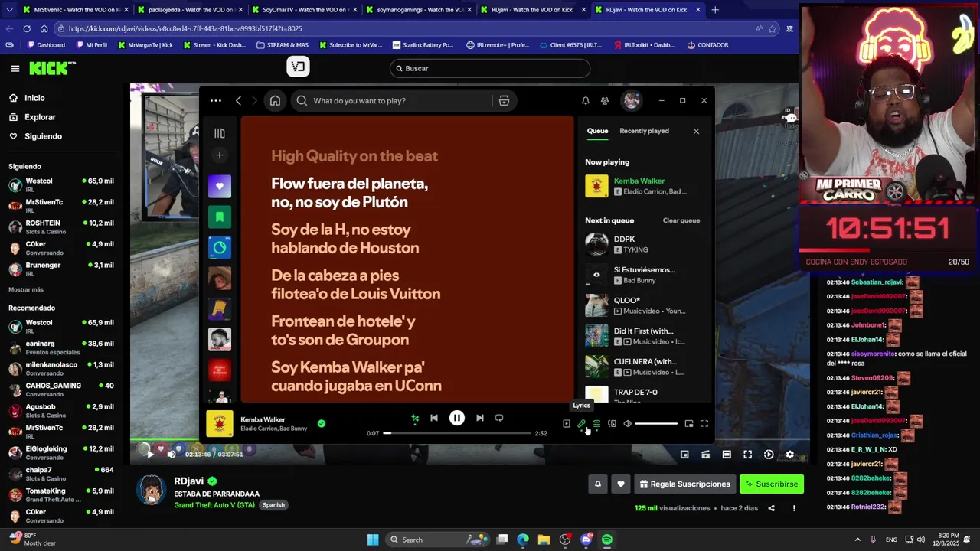
Task: Play DDPK by TYKING from Spotify queue
Action: click(x=645, y=244)
